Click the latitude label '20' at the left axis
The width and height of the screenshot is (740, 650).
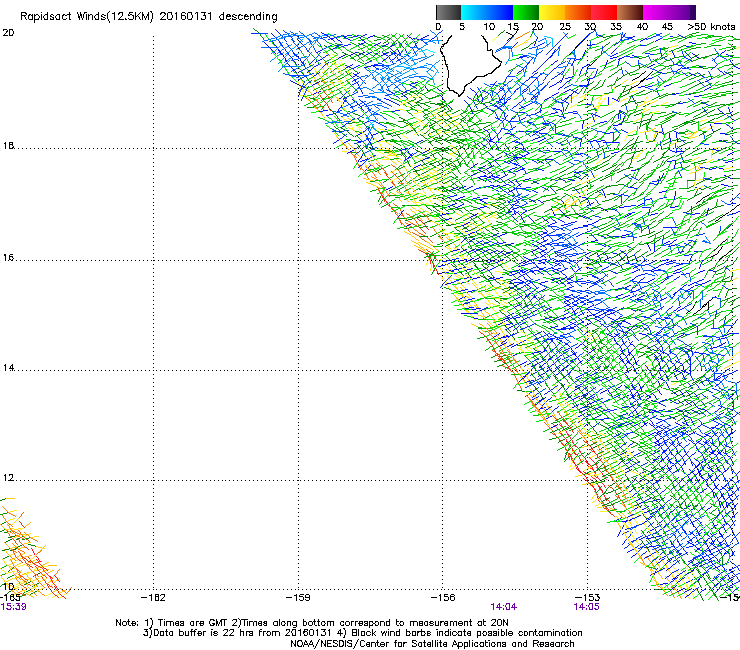coord(8,33)
